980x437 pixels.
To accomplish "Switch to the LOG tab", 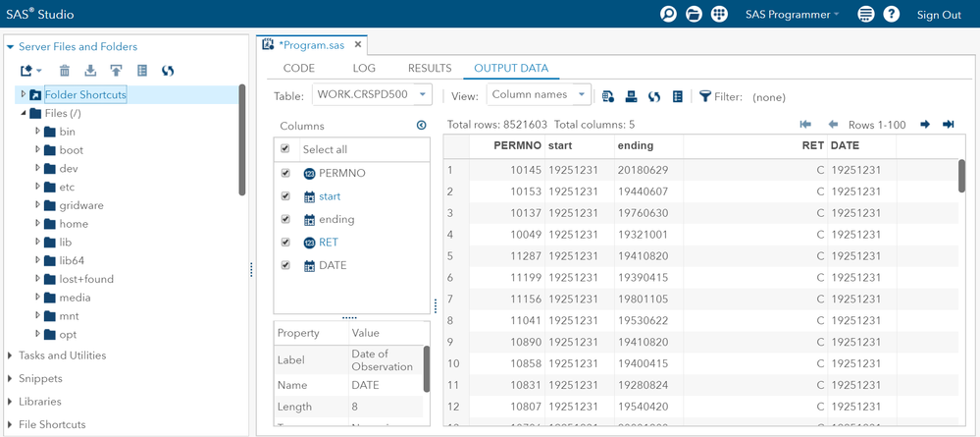I will tap(364, 68).
